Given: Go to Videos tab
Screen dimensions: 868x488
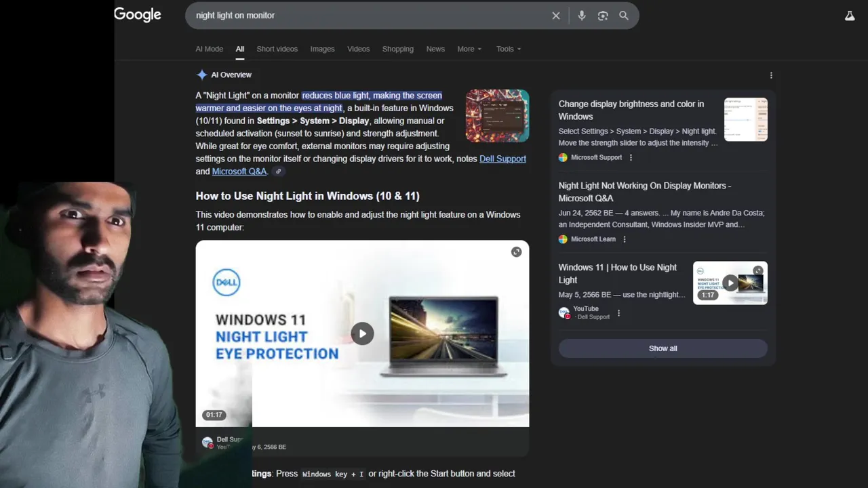Looking at the screenshot, I should point(358,49).
